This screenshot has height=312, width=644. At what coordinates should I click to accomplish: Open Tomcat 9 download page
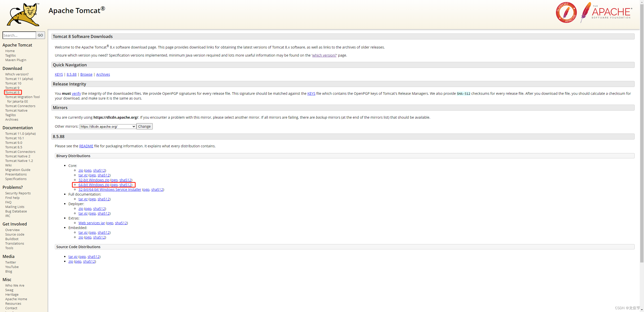[12, 88]
